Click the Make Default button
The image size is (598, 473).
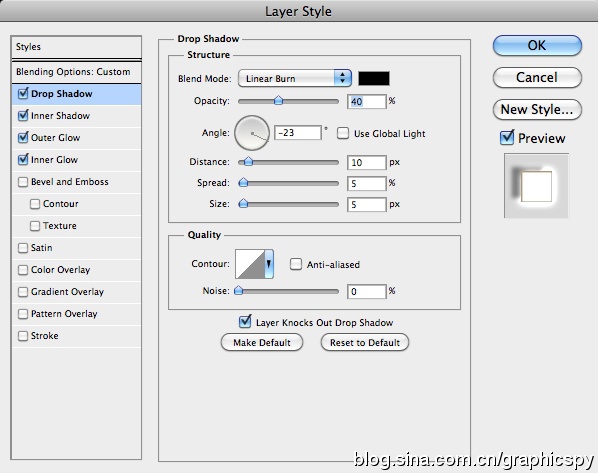point(262,343)
